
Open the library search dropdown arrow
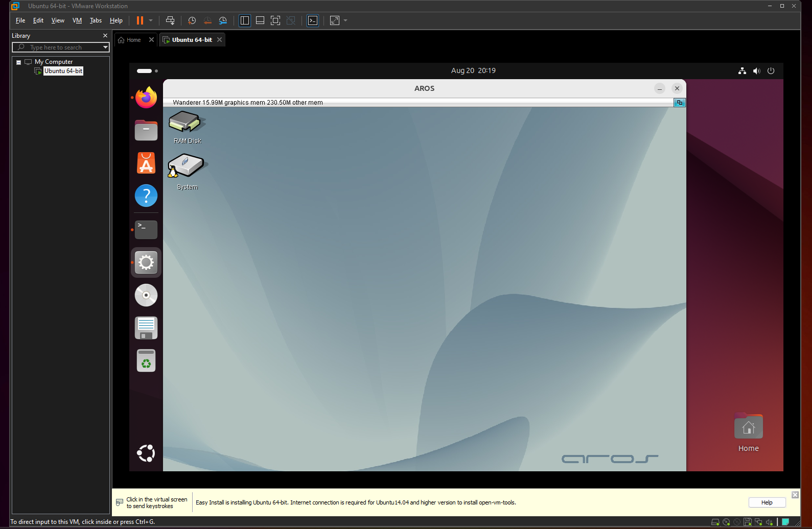(x=106, y=47)
